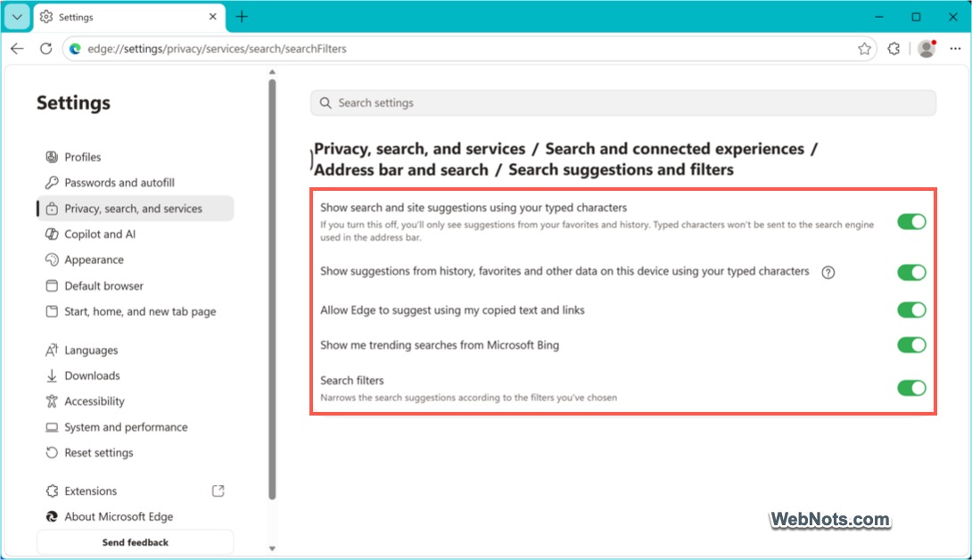The height and width of the screenshot is (560, 972).
Task: Click the Search suggestions and filters heading
Action: click(622, 169)
